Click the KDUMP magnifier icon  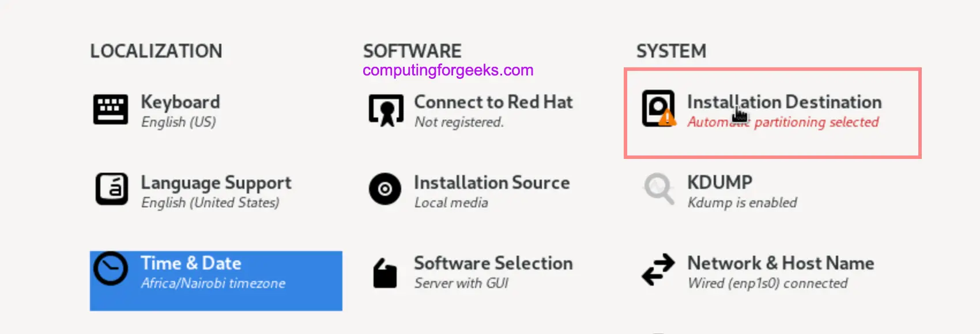pos(658,188)
